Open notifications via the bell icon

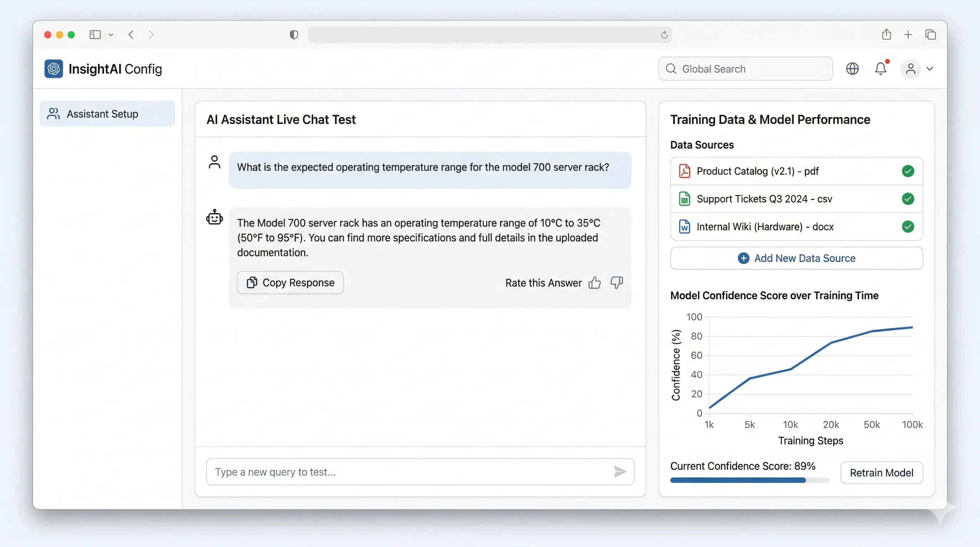[x=881, y=69]
